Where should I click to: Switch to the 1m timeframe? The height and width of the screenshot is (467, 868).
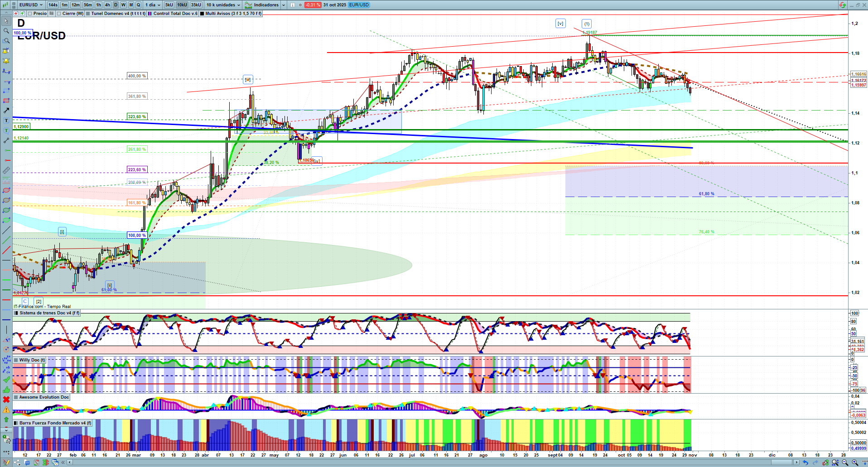(x=65, y=5)
